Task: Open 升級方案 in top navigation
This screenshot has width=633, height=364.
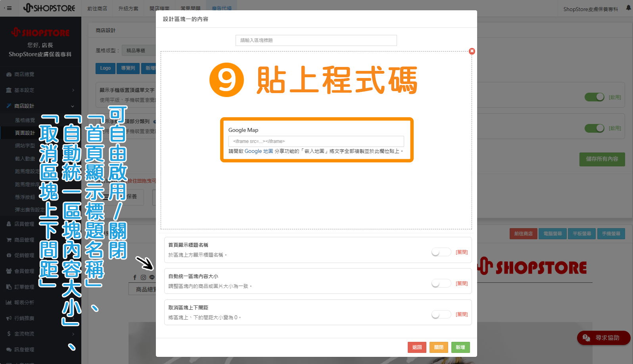Action: coord(128,8)
